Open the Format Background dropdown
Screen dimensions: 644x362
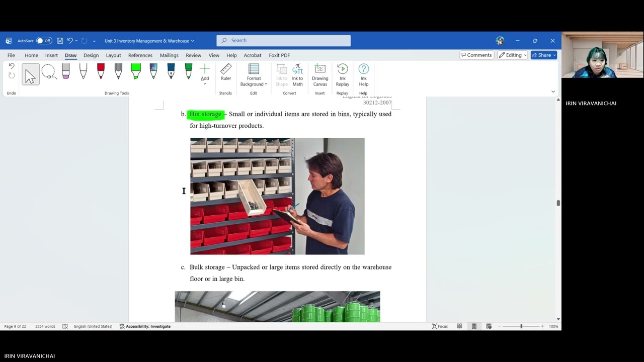click(x=254, y=75)
